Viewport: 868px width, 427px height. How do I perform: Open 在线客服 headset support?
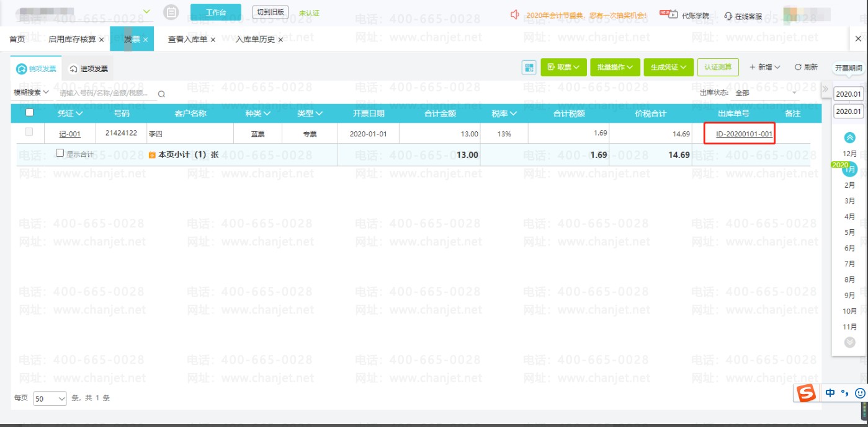(x=728, y=16)
